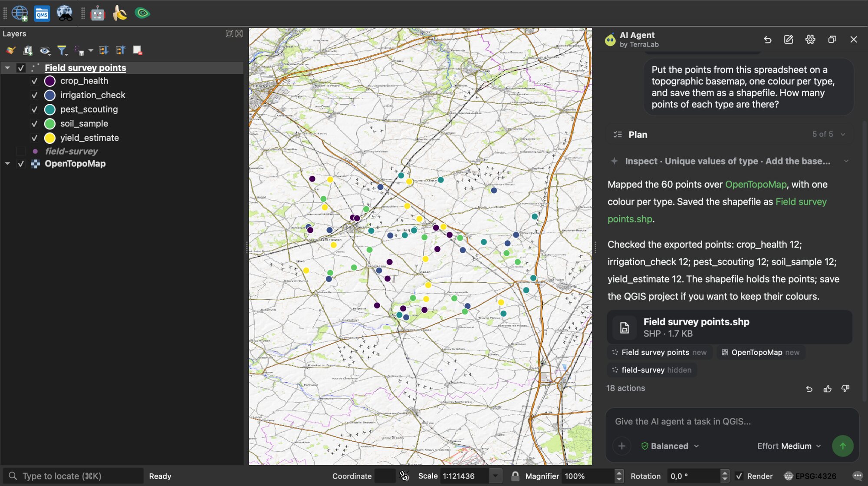
Task: Expand the Inspect actions summary chevron
Action: point(846,161)
